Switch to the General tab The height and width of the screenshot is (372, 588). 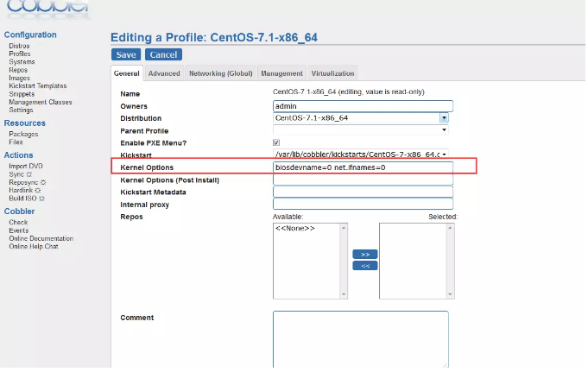point(127,73)
